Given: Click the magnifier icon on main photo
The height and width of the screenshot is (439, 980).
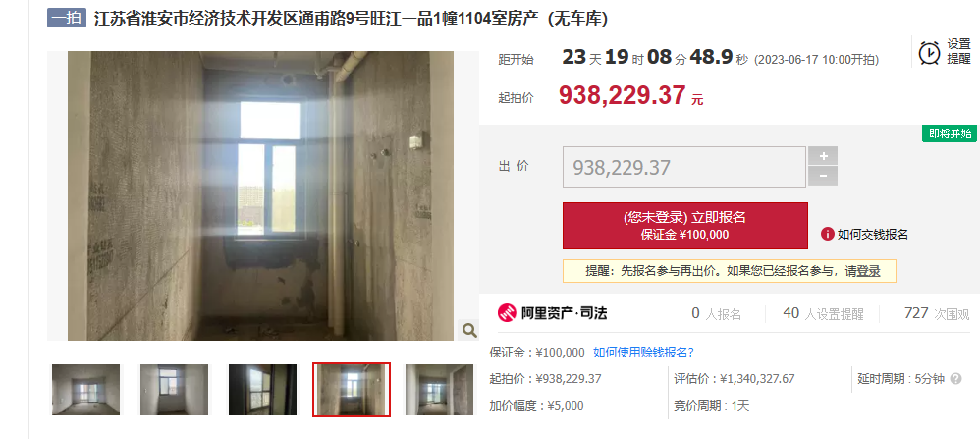Looking at the screenshot, I should [x=468, y=330].
